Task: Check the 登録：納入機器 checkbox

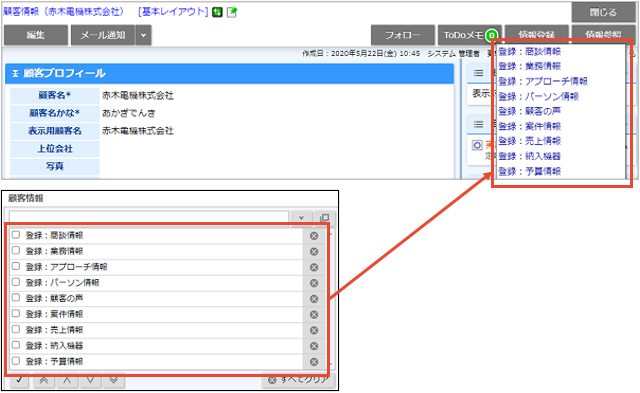Action: (x=16, y=345)
